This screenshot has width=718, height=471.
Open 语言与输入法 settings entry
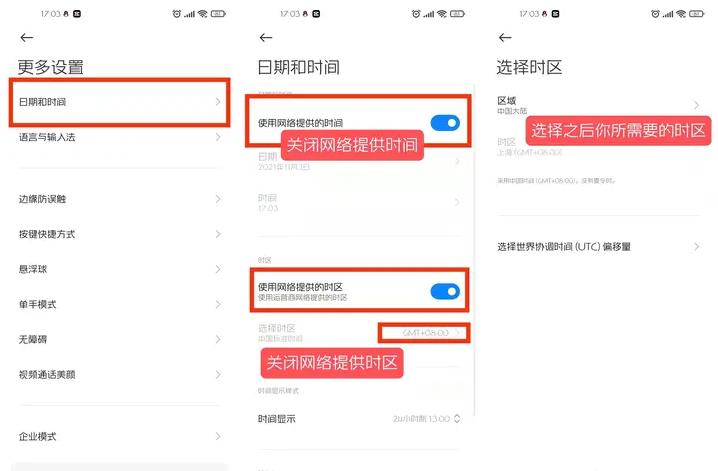(x=120, y=137)
